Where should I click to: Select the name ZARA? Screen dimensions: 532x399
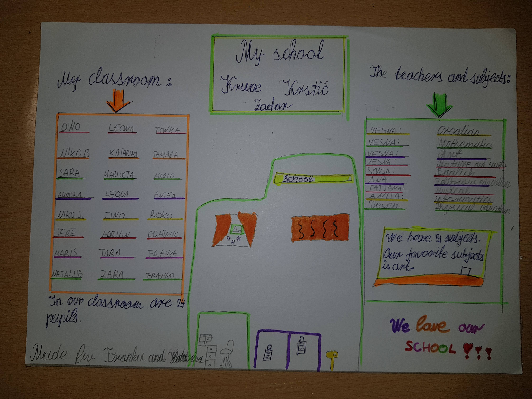point(112,274)
